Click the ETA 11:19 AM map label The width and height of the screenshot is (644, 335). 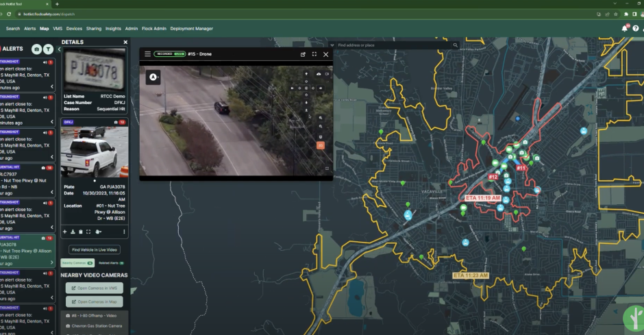tap(482, 198)
